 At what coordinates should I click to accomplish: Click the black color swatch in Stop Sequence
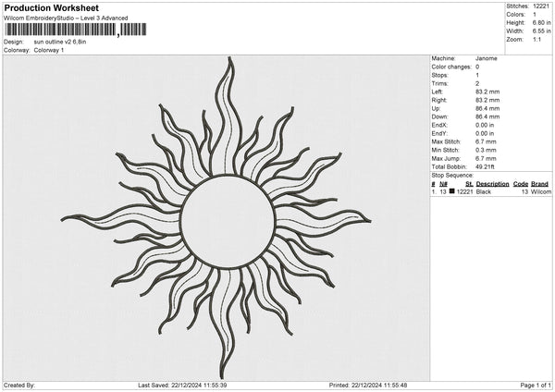point(452,191)
